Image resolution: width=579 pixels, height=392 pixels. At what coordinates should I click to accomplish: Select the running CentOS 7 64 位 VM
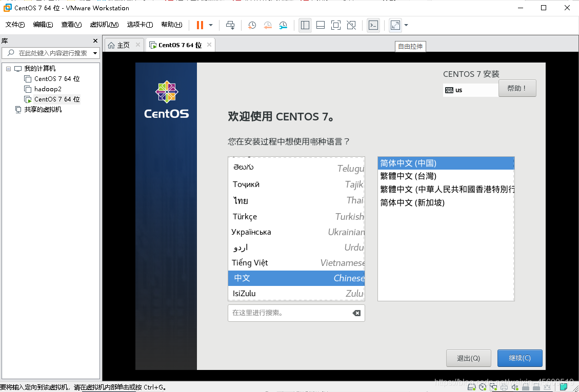click(x=57, y=99)
